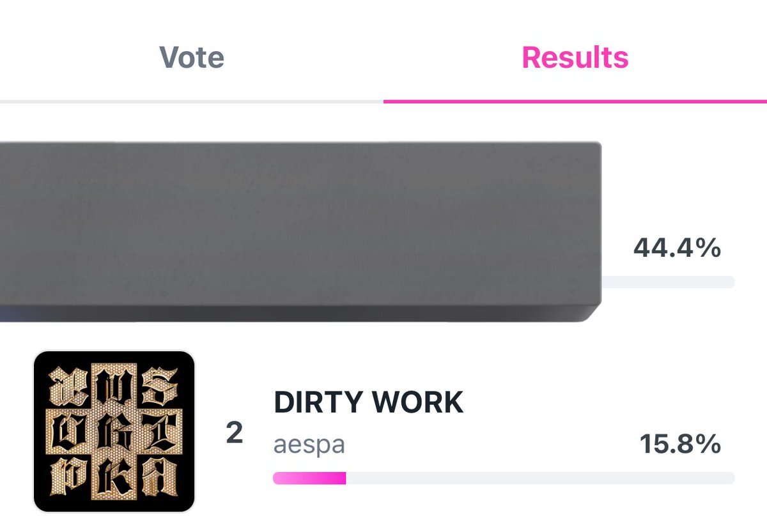Click the large gray redacted block

point(300,231)
